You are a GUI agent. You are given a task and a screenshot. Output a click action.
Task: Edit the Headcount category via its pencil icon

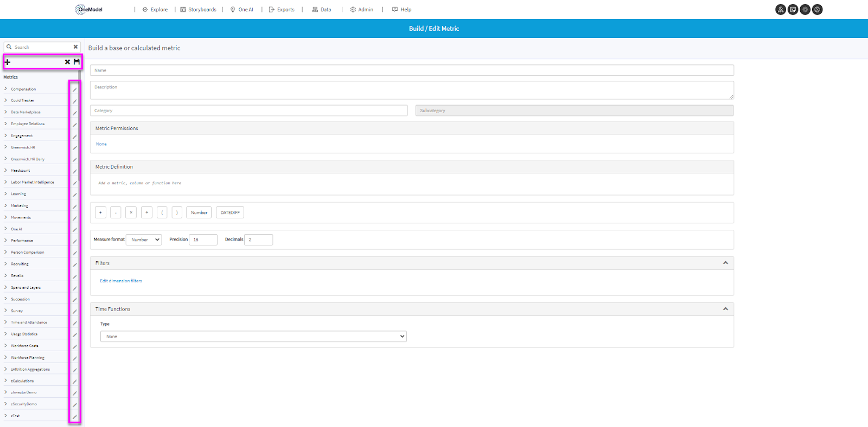point(75,171)
